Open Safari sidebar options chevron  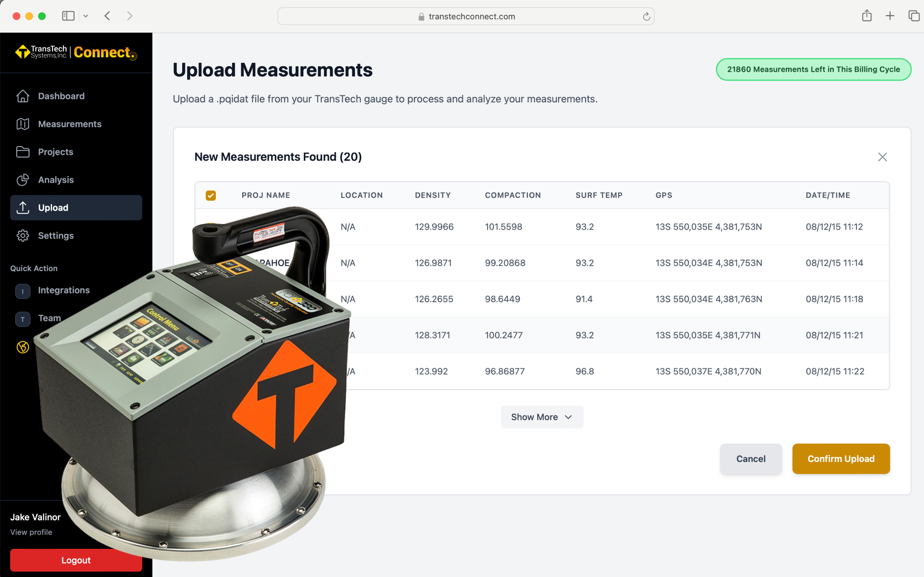(x=86, y=16)
